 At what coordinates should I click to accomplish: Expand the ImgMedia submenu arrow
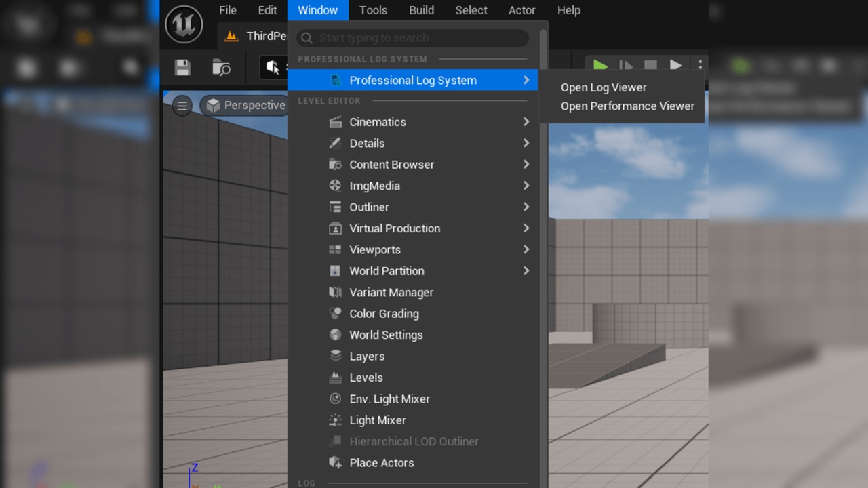[526, 186]
